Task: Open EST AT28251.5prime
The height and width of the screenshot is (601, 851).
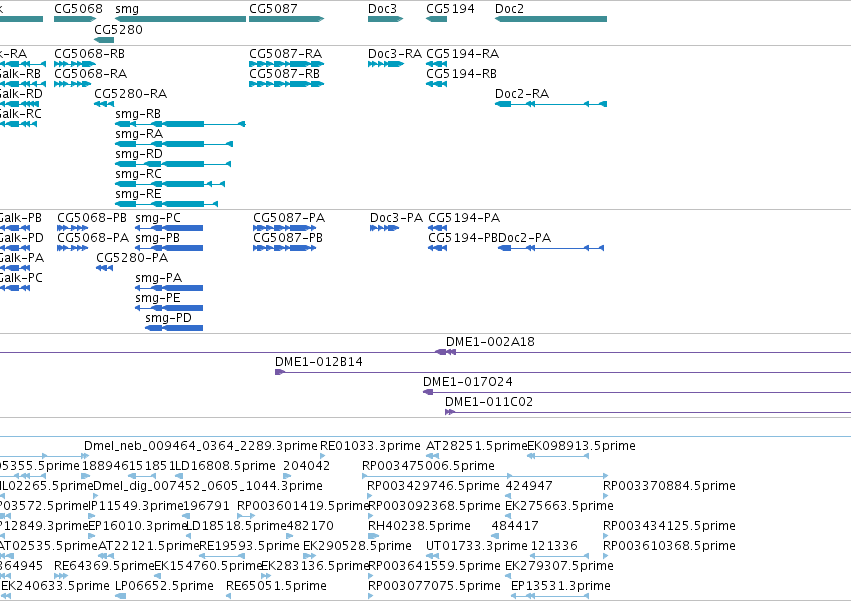Action: pos(477,446)
